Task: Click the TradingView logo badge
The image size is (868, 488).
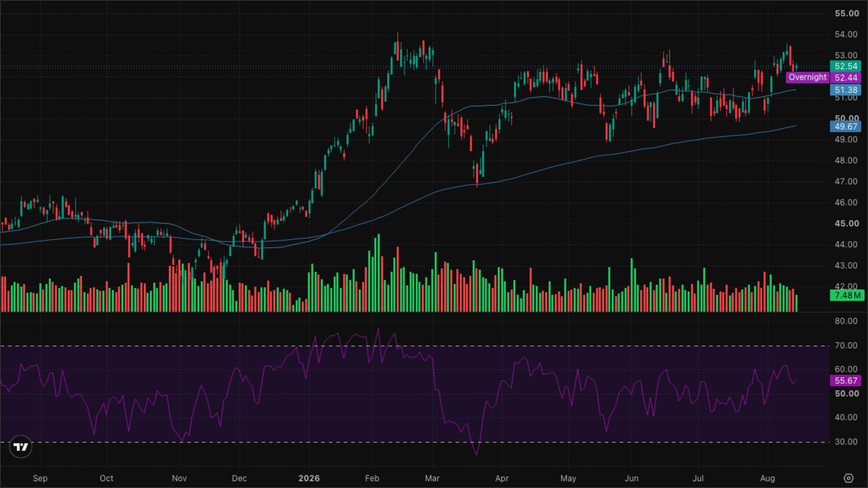Action: tap(21, 447)
